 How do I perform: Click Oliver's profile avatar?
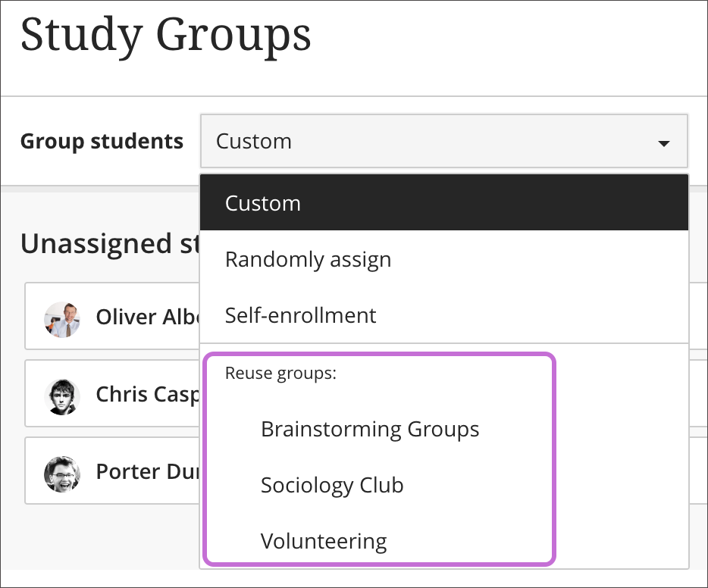tap(63, 317)
